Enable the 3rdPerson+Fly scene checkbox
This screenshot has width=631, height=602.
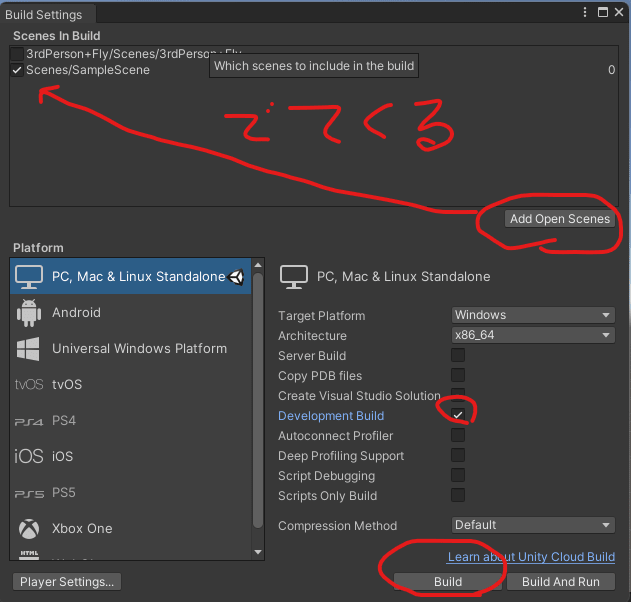pos(17,54)
